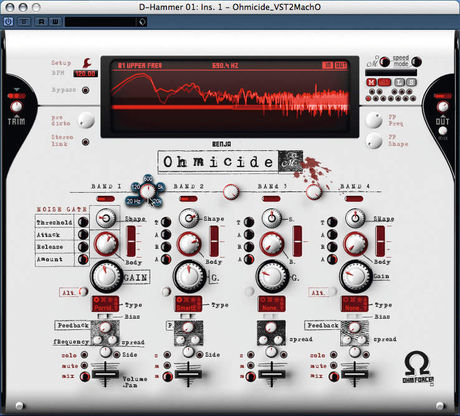Click the speed mode knob
Image resolution: width=460 pixels, height=416 pixels.
coord(416,62)
